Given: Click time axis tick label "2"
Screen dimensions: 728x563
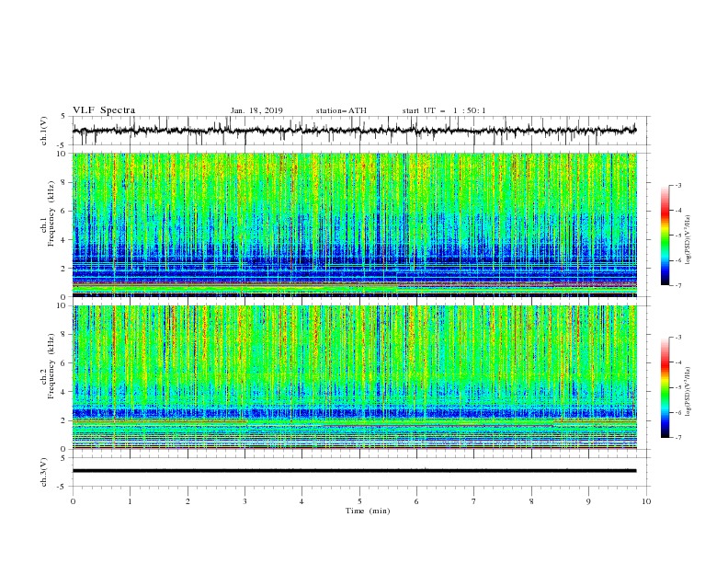Looking at the screenshot, I should point(188,501).
